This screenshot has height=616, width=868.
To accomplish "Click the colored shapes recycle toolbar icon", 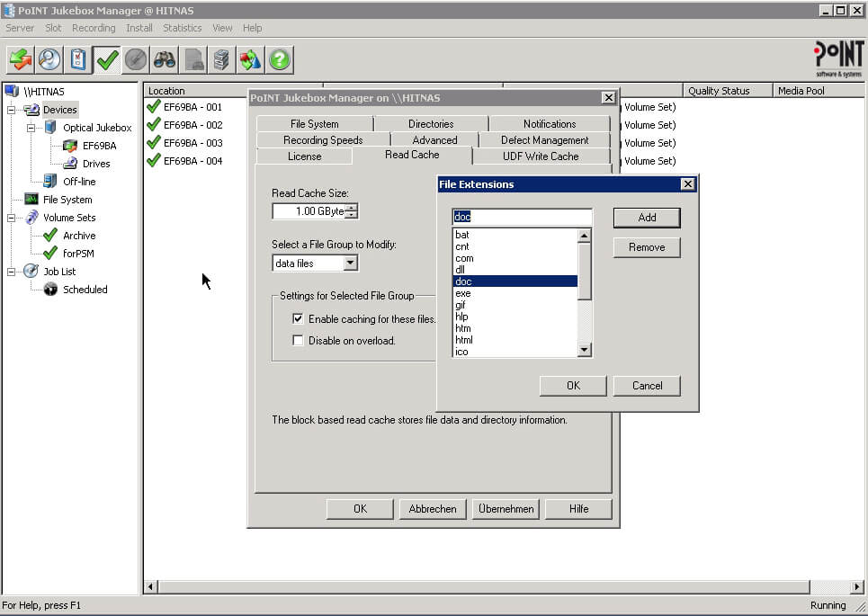I will pos(251,59).
